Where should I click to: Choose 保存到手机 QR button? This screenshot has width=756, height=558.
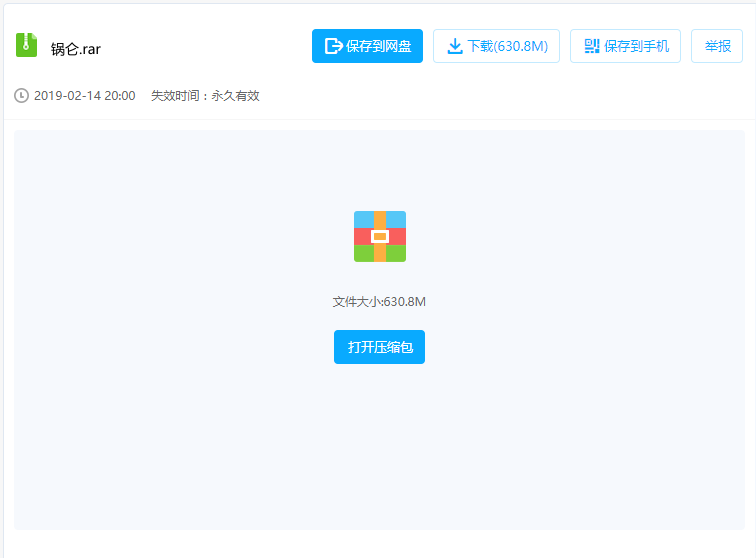click(625, 46)
